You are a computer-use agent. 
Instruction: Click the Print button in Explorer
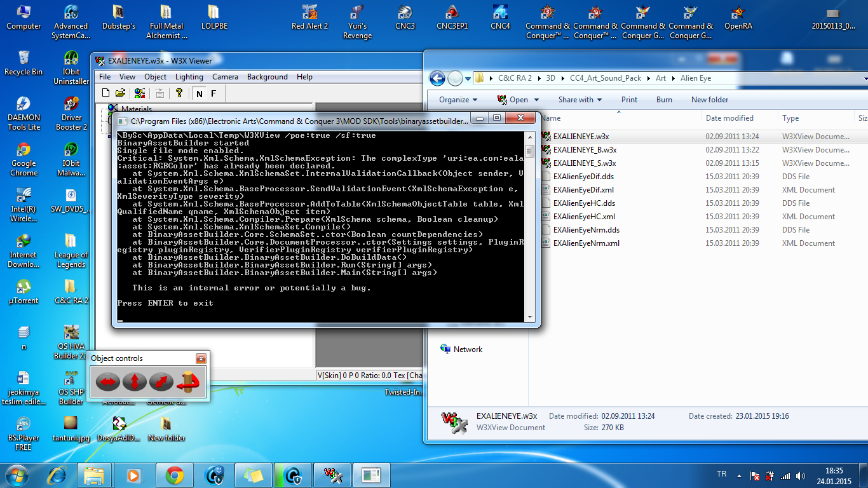[x=629, y=100]
